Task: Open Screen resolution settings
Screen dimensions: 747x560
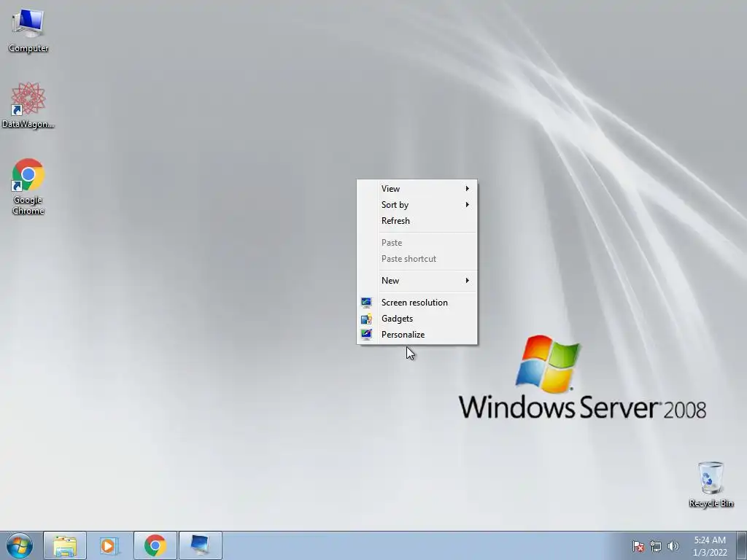Action: 417,303
